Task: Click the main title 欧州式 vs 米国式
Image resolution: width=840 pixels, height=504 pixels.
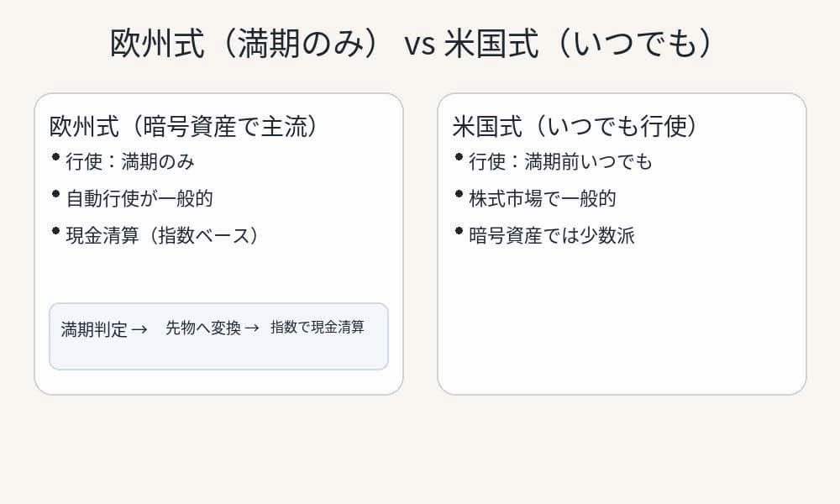Action: [412, 44]
